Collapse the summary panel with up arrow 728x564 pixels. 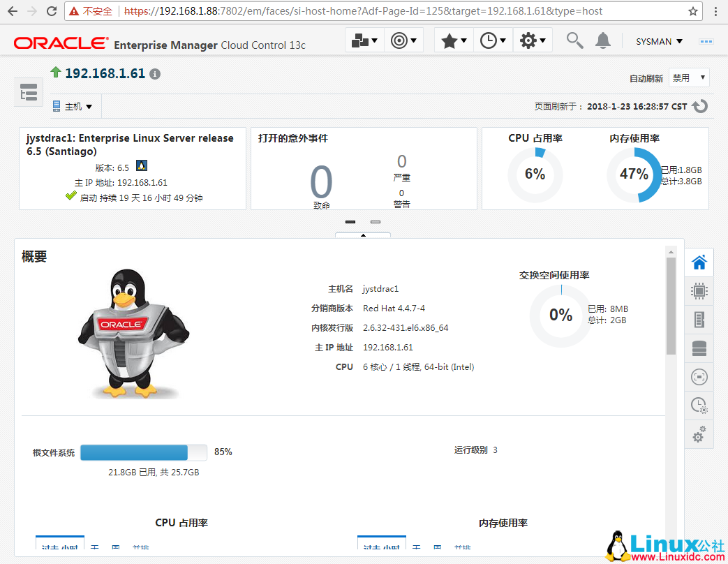point(363,235)
